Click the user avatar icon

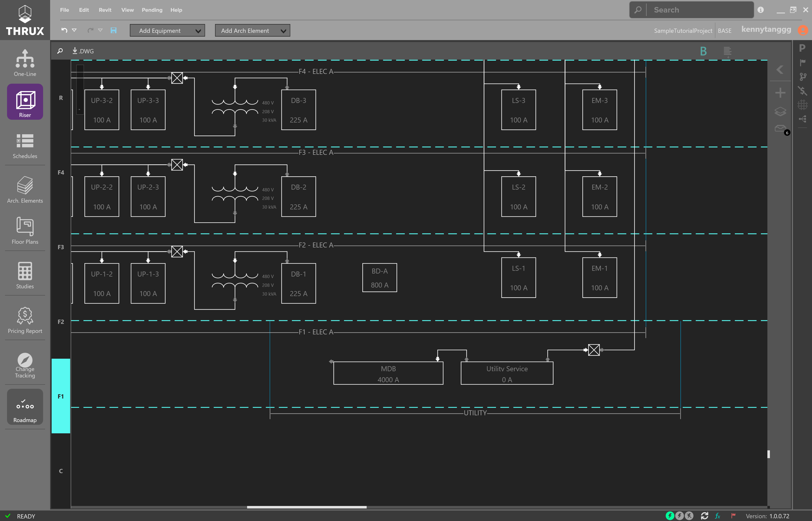[x=802, y=31]
